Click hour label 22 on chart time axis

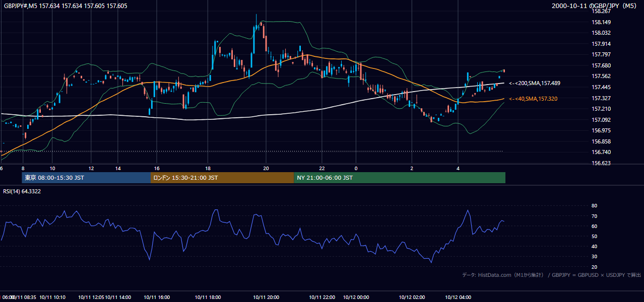[x=322, y=169]
